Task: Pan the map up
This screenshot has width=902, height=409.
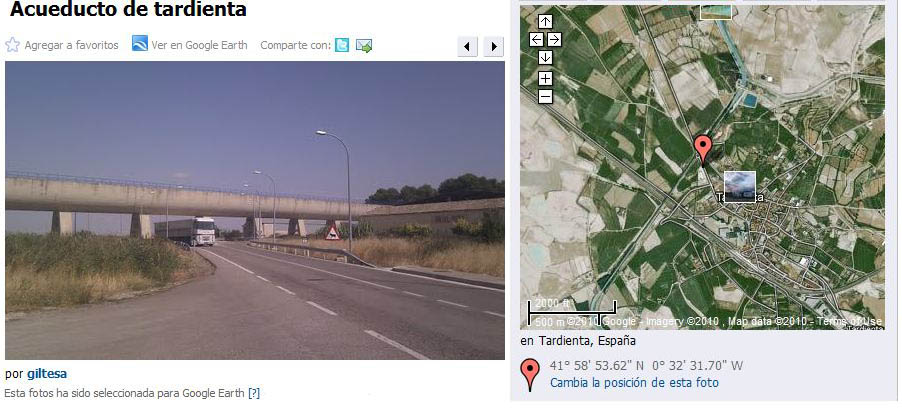Action: pyautogui.click(x=545, y=22)
